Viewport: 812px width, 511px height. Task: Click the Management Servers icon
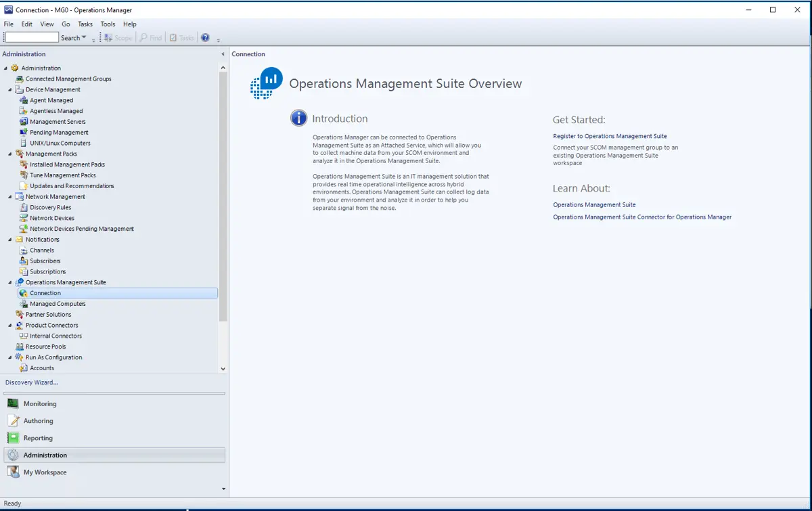(x=24, y=122)
